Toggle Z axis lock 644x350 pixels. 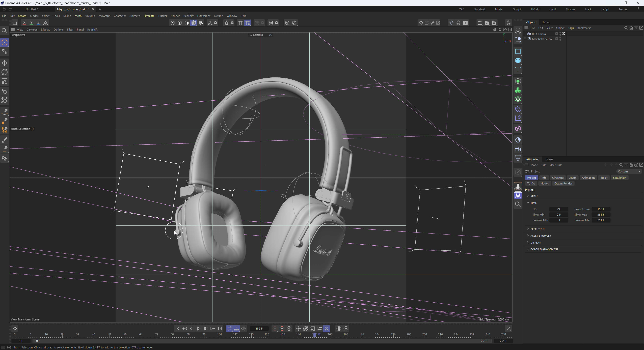pyautogui.click(x=38, y=23)
